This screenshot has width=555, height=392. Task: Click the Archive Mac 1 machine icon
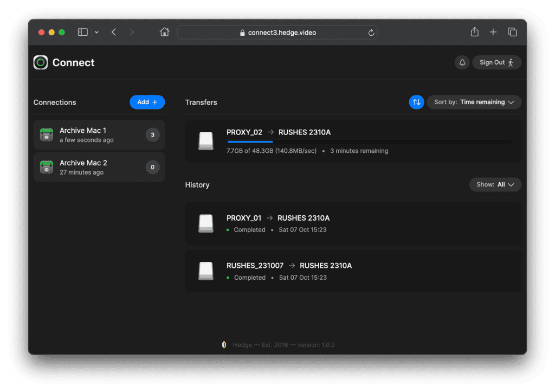click(x=47, y=135)
